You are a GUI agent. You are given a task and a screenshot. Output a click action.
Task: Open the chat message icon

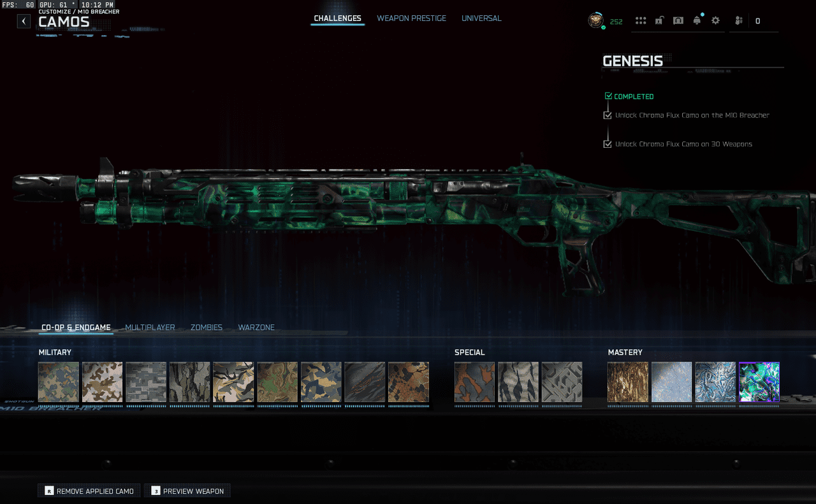tap(678, 20)
